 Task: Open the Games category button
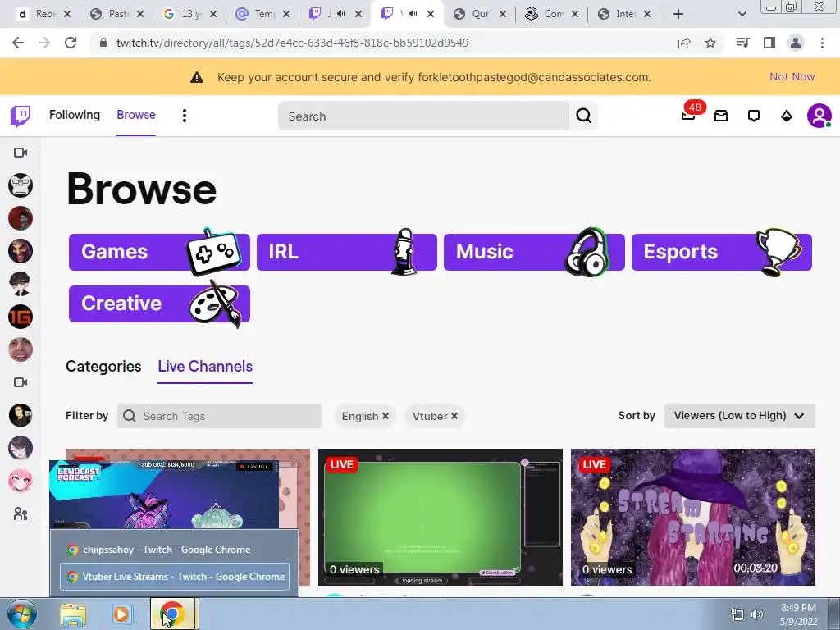click(159, 252)
